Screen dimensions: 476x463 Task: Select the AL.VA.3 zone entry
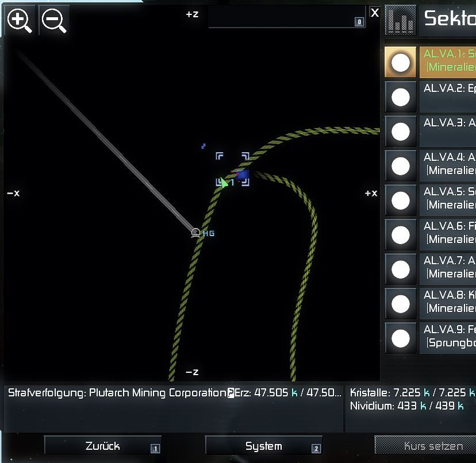coord(448,130)
